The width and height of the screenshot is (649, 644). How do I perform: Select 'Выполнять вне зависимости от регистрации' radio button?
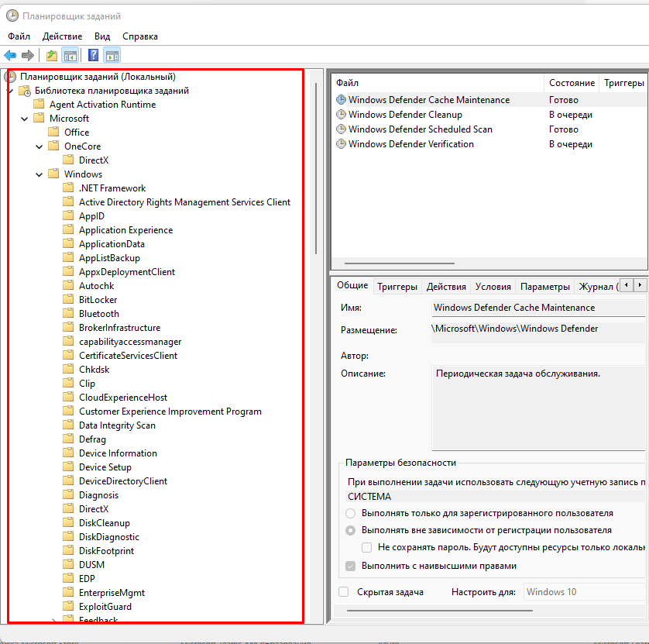click(351, 530)
